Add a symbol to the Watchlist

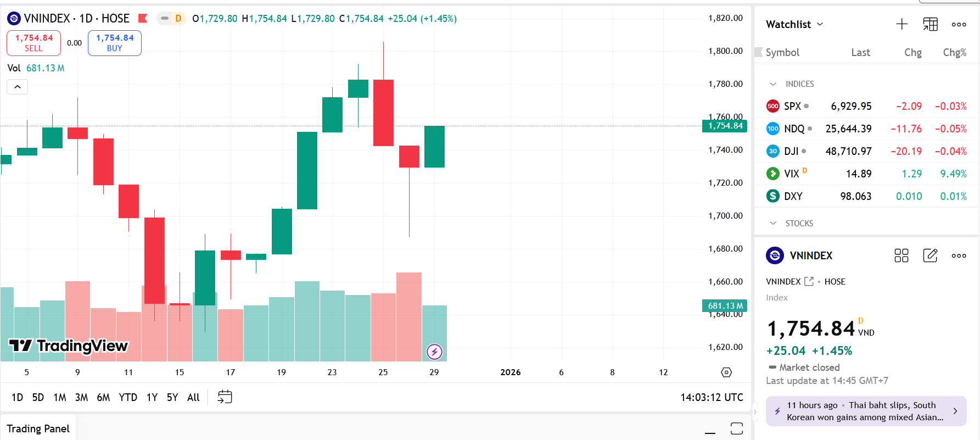coord(901,24)
